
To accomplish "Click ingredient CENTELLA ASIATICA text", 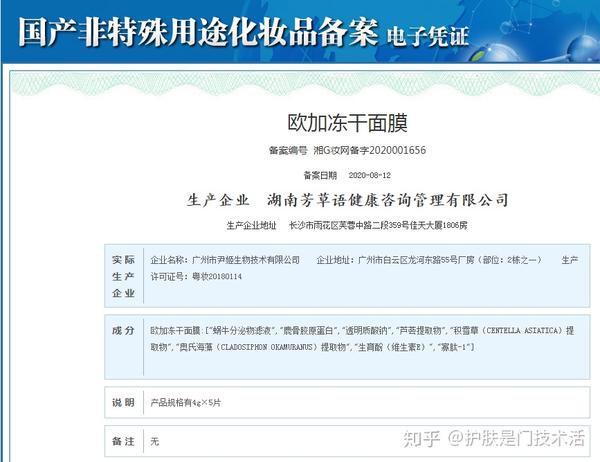I will click(x=524, y=330).
